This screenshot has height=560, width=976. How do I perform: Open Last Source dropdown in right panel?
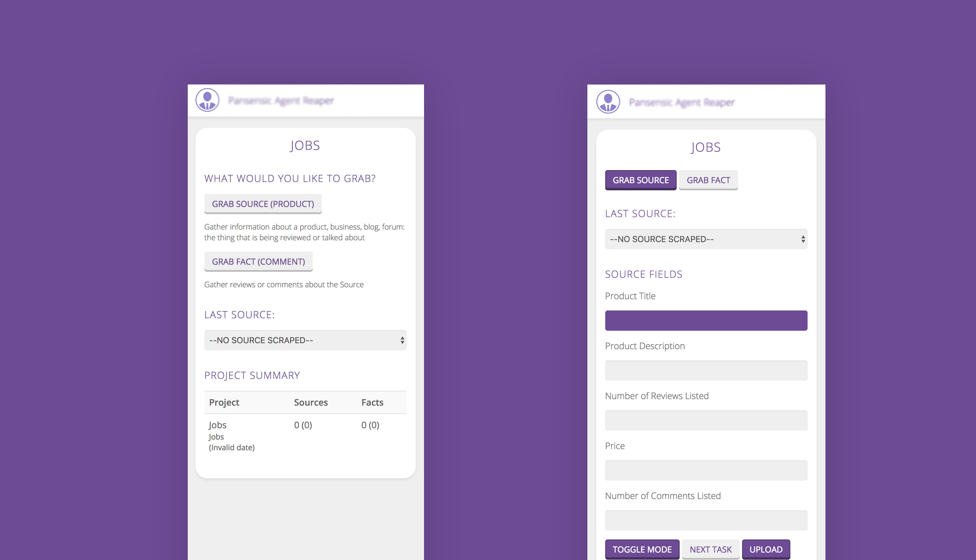(x=706, y=239)
